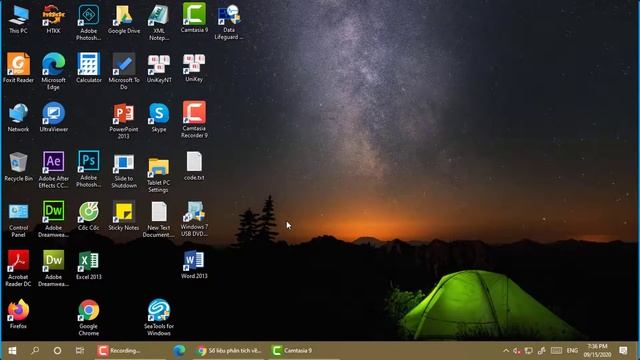Select the code.txt file
The image size is (640, 360).
coord(194,166)
